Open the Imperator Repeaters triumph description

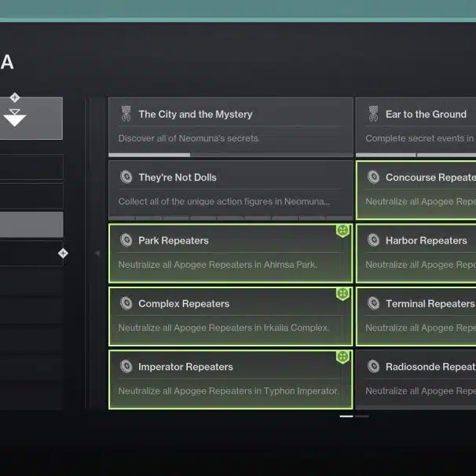(229, 391)
